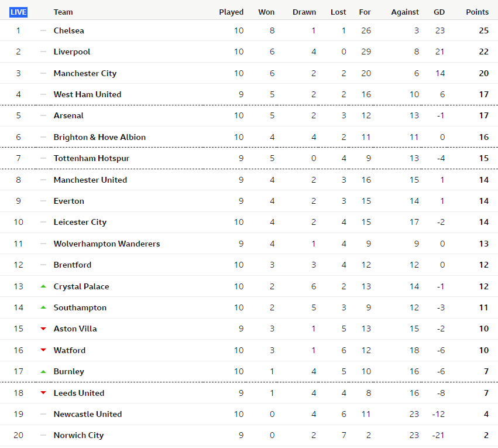Viewport: 498px width, 448px height.
Task: Select Wolverhampton Wanderers team name
Action: point(107,244)
